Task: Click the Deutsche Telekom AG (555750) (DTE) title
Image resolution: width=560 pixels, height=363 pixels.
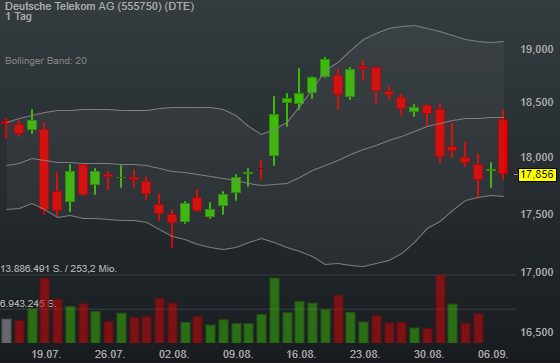Action: pyautogui.click(x=100, y=6)
